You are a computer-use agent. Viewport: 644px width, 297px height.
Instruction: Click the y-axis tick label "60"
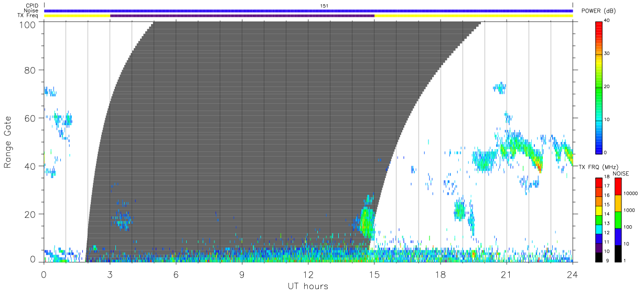point(30,118)
